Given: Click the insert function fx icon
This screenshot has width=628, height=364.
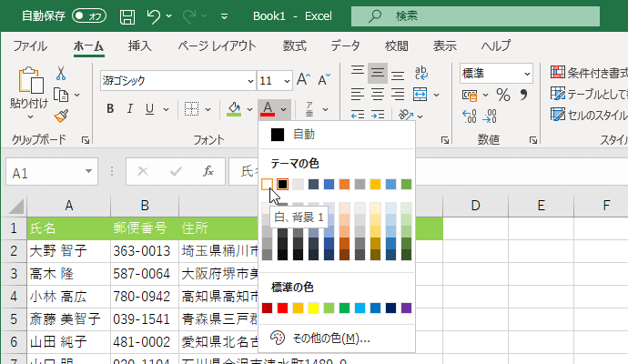Looking at the screenshot, I should [x=208, y=171].
